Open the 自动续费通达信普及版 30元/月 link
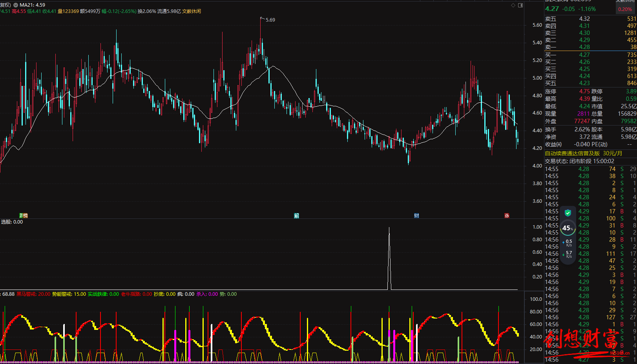The image size is (637, 364). click(x=583, y=153)
